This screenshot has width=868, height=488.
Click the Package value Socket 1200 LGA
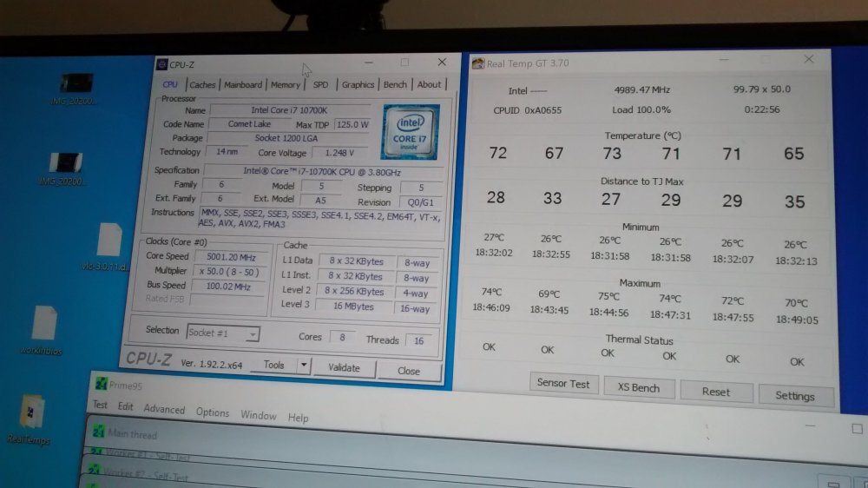click(x=286, y=138)
